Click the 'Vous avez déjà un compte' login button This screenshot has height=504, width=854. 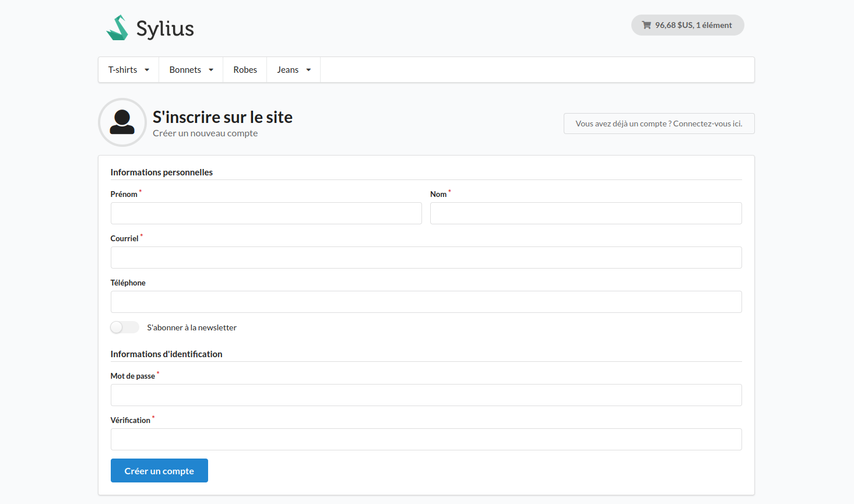pyautogui.click(x=659, y=124)
